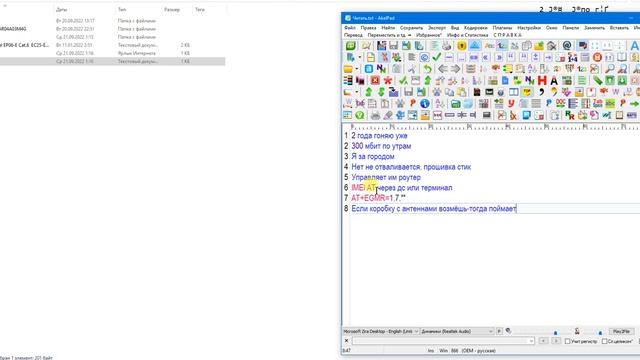Click the red X box toolbar icon

(x=375, y=80)
